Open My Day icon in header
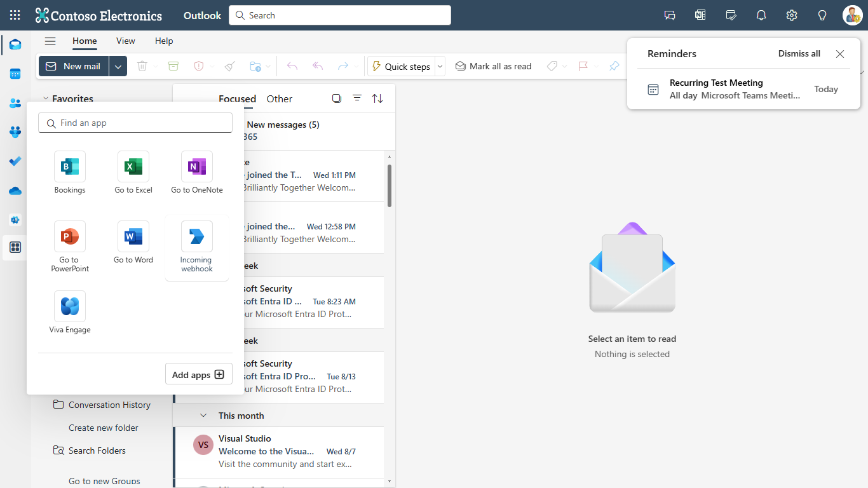Screen dimensions: 868x488 tap(731, 15)
